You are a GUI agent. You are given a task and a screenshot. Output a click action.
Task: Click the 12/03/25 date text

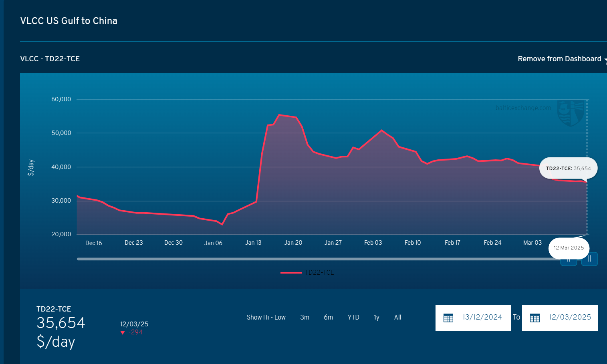point(134,324)
